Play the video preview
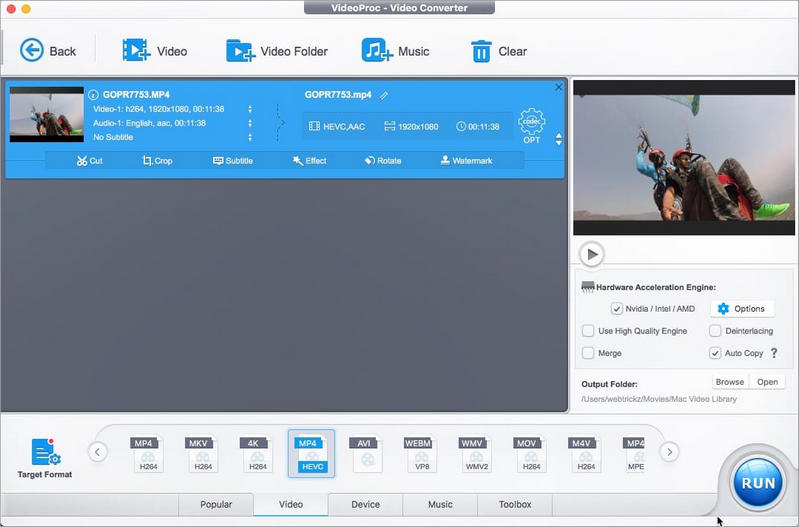 [592, 254]
